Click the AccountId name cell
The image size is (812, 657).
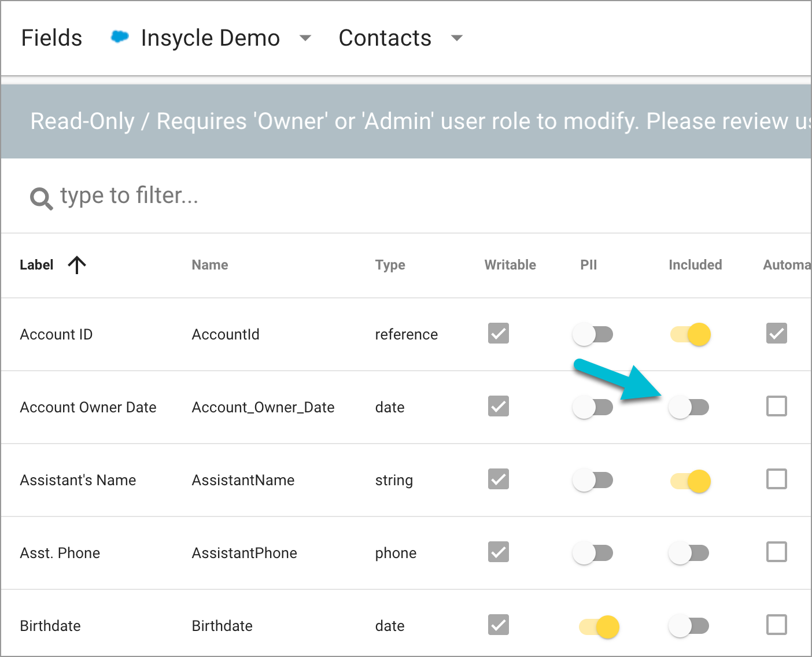226,334
